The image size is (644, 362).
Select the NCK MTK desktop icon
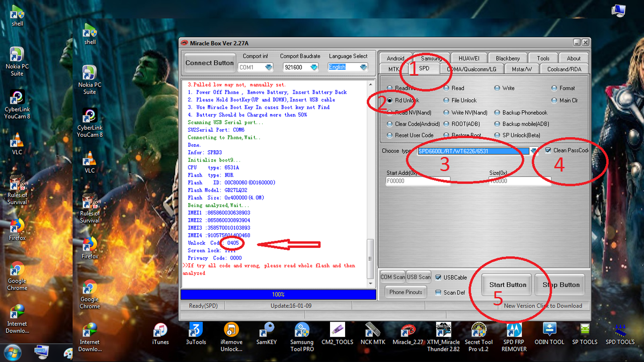click(x=373, y=334)
